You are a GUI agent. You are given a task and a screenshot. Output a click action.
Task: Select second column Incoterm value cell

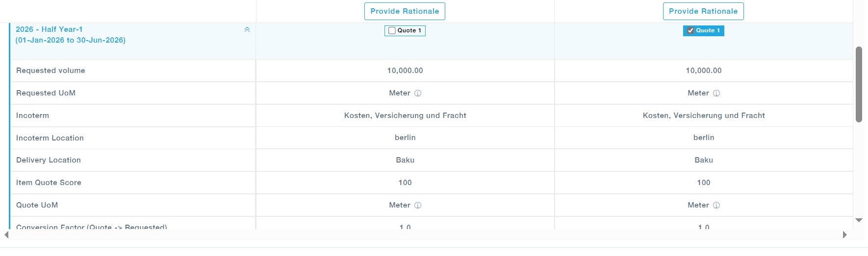pyautogui.click(x=704, y=116)
